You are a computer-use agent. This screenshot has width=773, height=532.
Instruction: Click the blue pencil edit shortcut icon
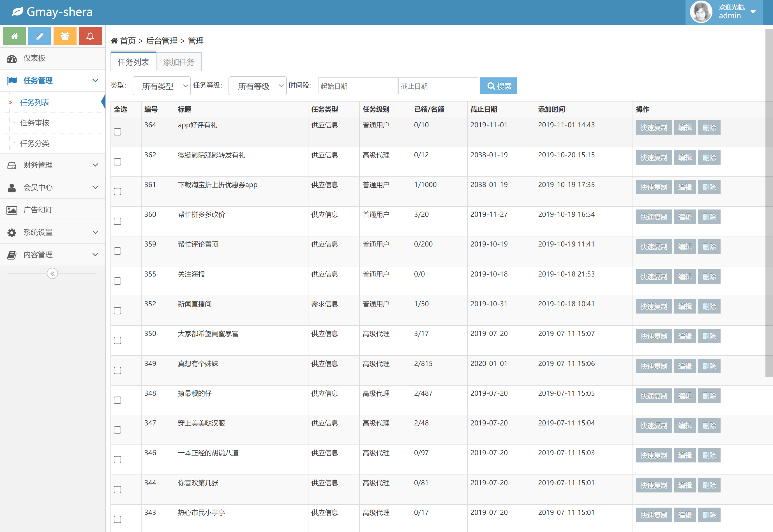click(x=40, y=36)
